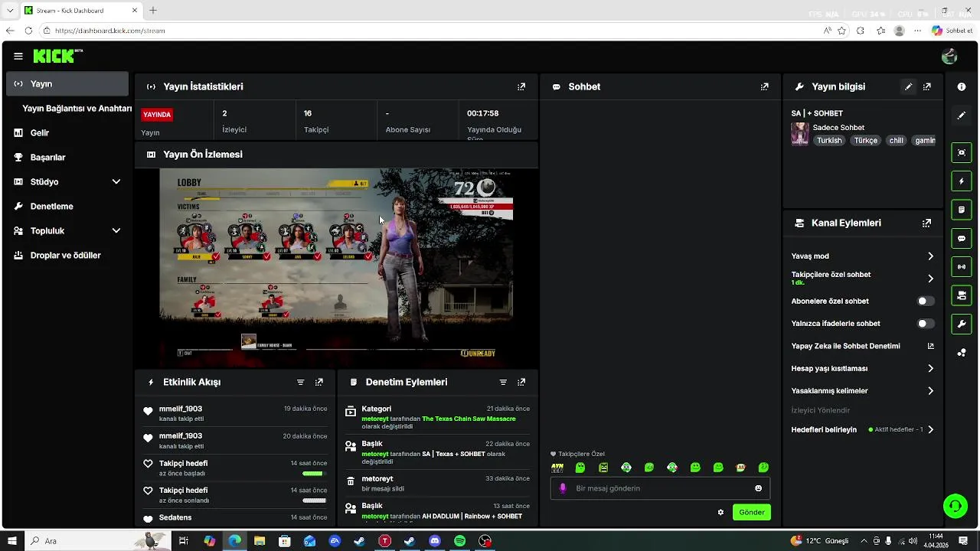The height and width of the screenshot is (551, 980).
Task: Open Yayın Bağlantısı ve Anahtarı page
Action: click(77, 109)
